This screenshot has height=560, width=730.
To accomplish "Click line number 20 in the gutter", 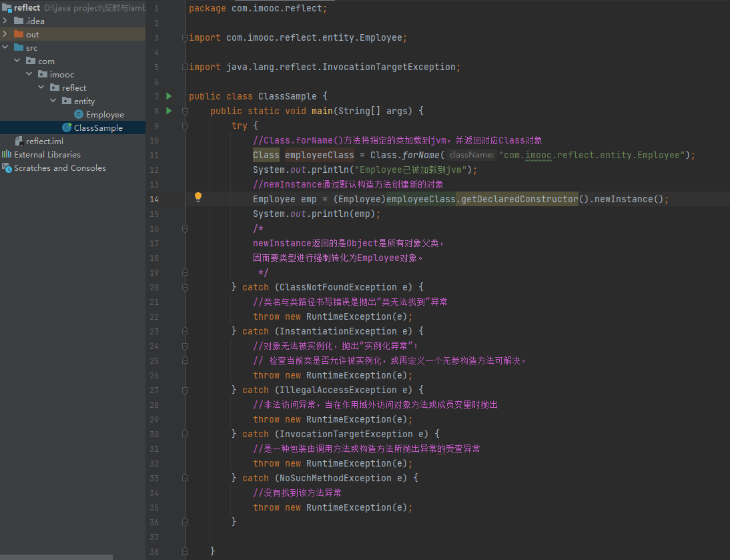I will click(x=153, y=287).
